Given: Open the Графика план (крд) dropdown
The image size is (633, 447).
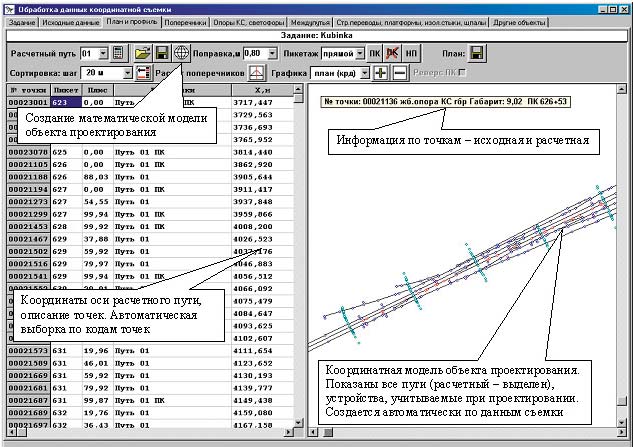Looking at the screenshot, I should [365, 73].
